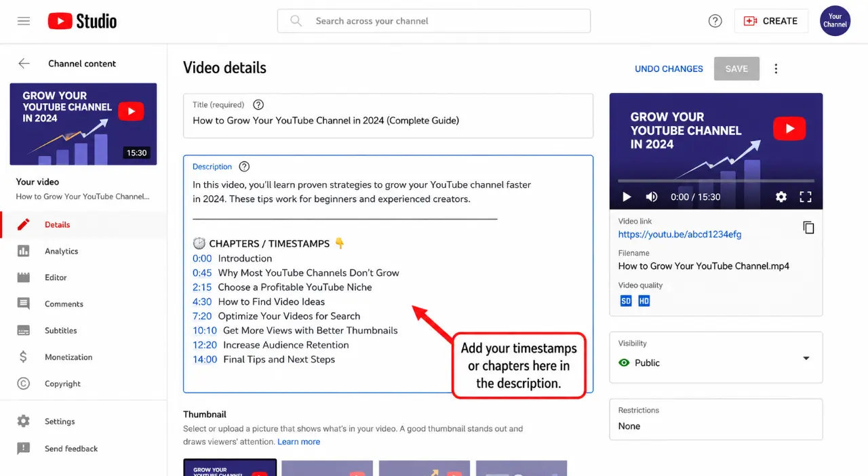868x476 pixels.
Task: Open the Subtitles section
Action: coord(83,330)
